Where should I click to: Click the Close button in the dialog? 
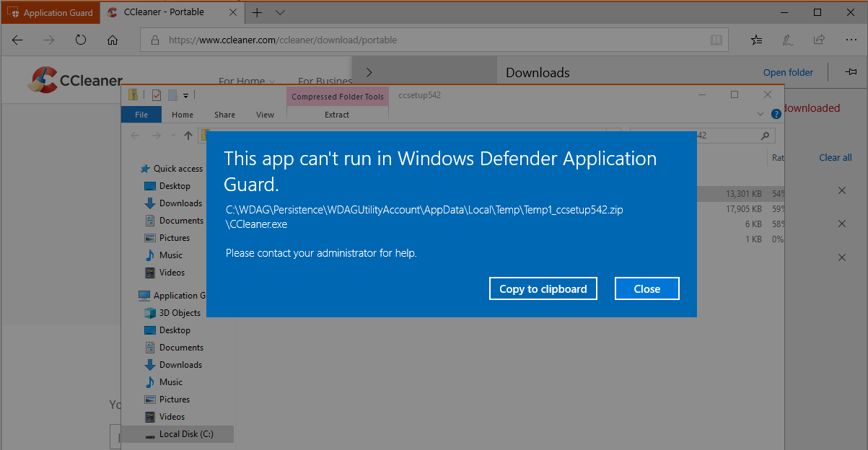coord(647,288)
